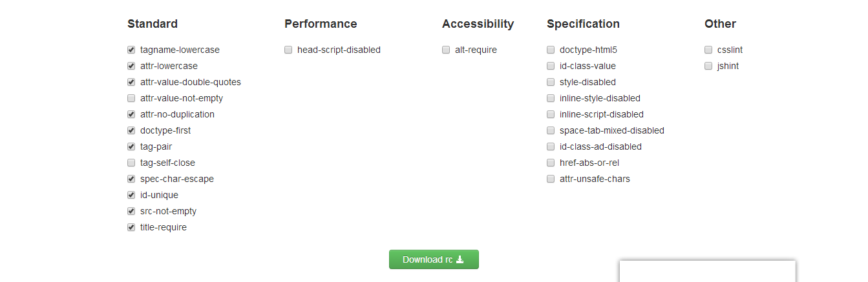Check the attr-unsafe-chars rule

pyautogui.click(x=551, y=179)
